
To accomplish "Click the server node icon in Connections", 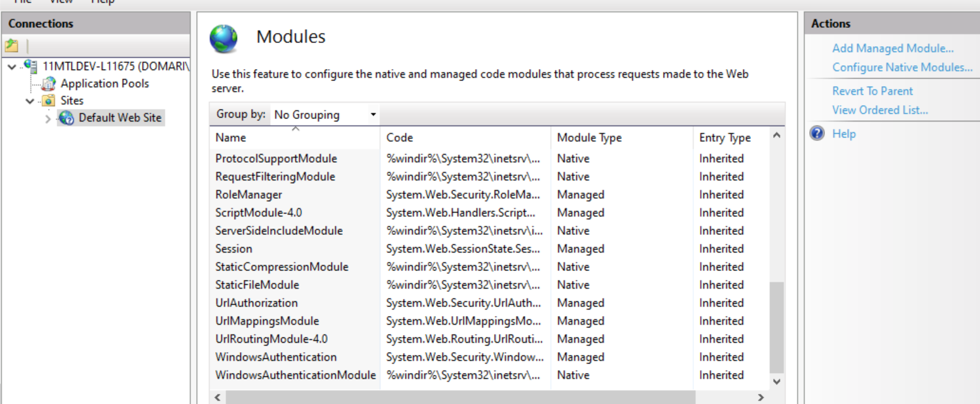I will [30, 66].
